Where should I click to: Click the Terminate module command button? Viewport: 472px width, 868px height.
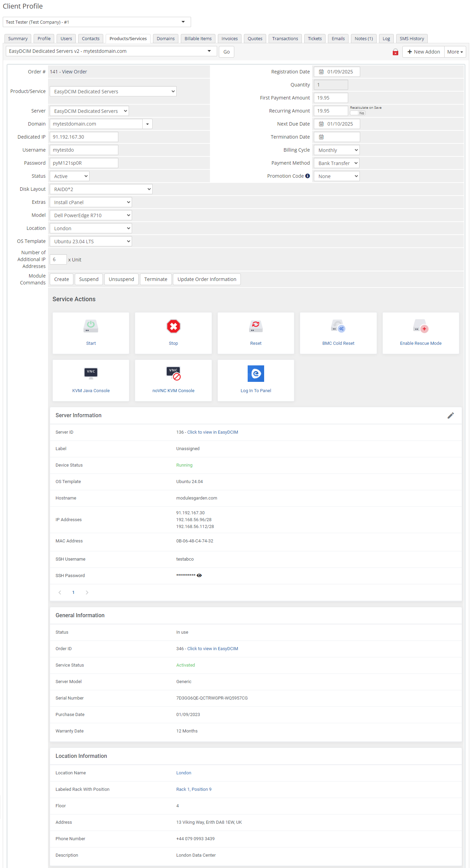pyautogui.click(x=156, y=279)
